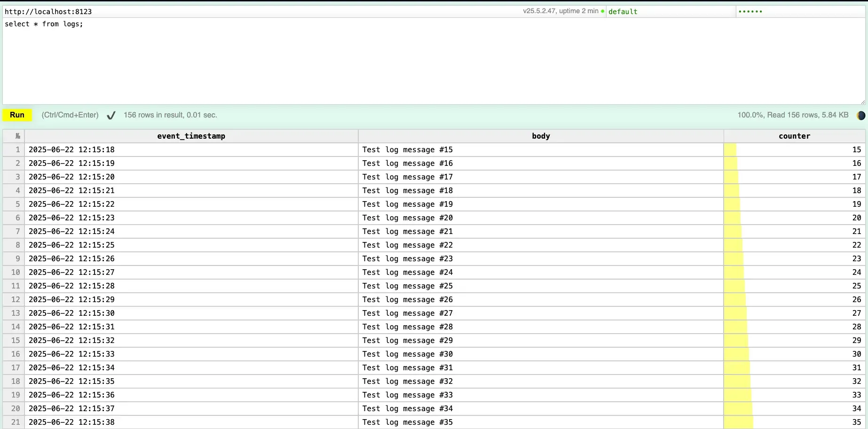The image size is (868, 429).
Task: Select the timestamp 2025-06-22 12:15:25
Action: [x=191, y=245]
